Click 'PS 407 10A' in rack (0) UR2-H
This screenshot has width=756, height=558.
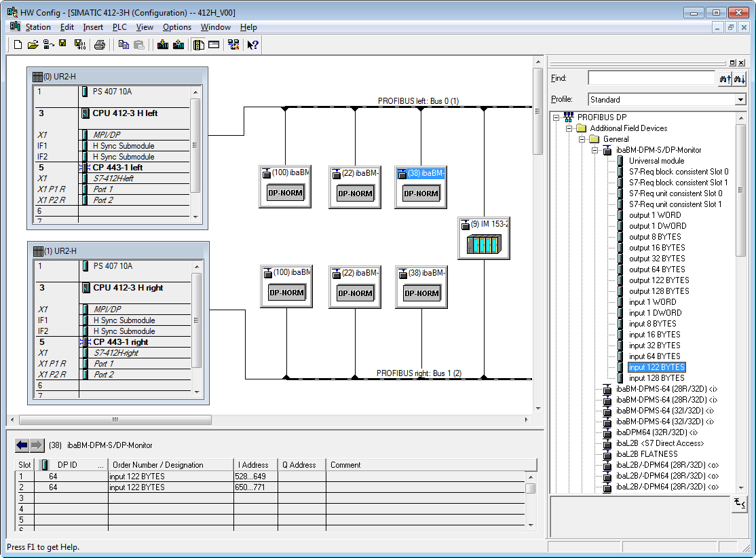[112, 92]
